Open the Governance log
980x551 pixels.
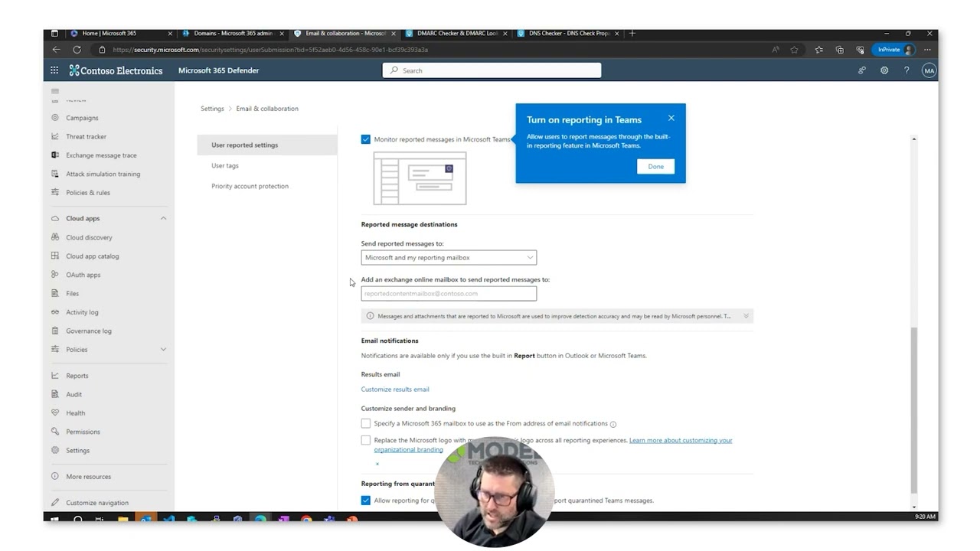pos(89,331)
